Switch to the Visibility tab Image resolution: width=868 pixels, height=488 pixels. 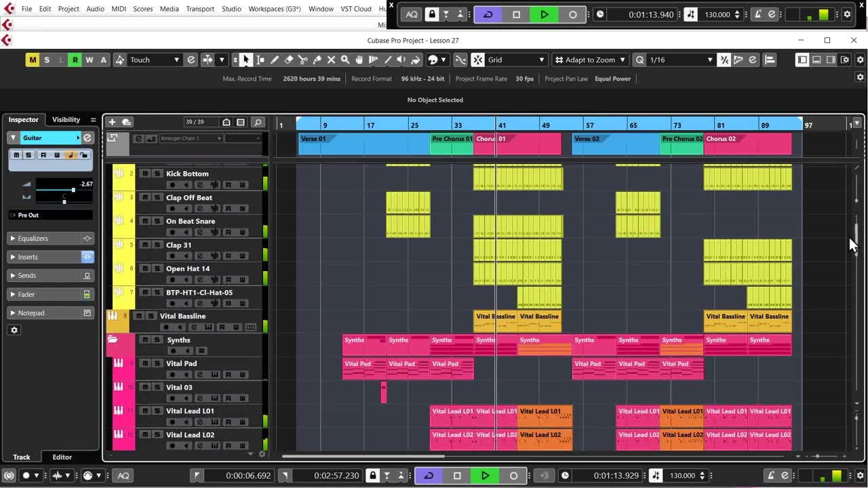tap(66, 119)
